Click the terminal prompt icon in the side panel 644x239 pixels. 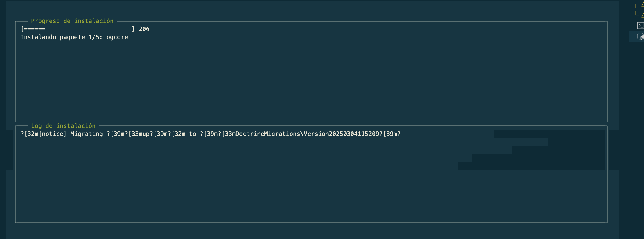point(640,26)
